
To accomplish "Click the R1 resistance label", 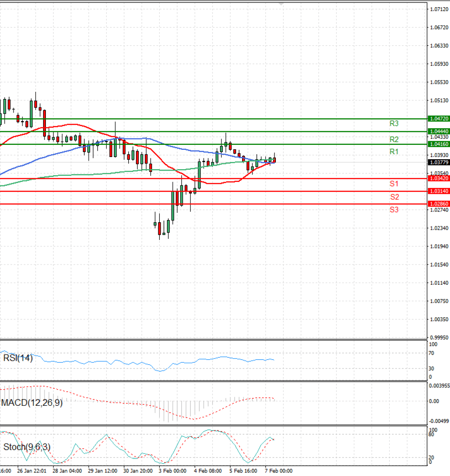I will pyautogui.click(x=394, y=152).
